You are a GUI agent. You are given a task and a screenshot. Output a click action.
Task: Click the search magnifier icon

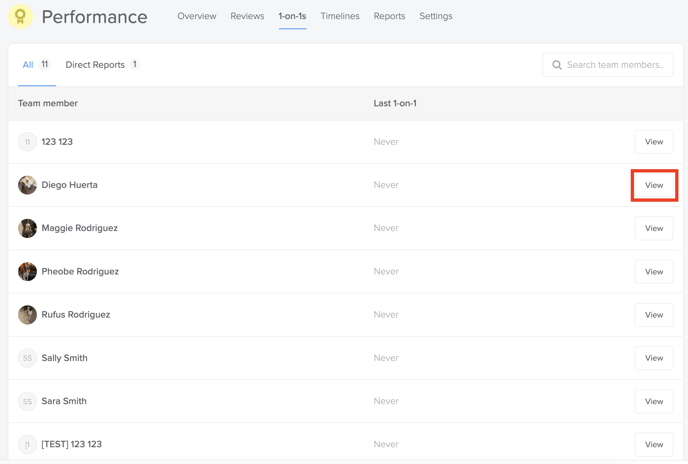click(x=557, y=65)
